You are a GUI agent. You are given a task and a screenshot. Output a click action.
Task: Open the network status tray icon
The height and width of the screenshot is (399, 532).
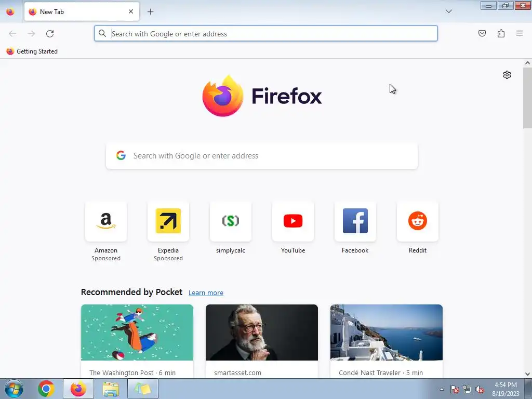(x=467, y=389)
